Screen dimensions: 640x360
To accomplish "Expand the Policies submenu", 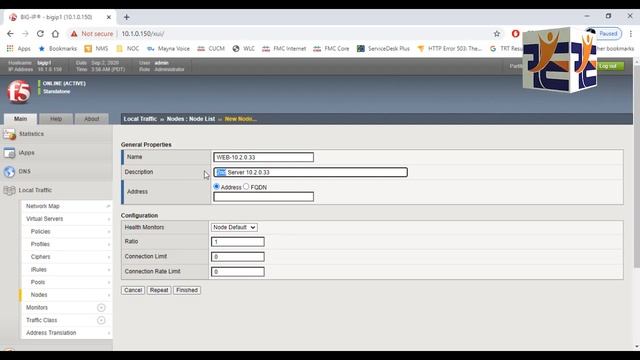I will pos(109,232).
